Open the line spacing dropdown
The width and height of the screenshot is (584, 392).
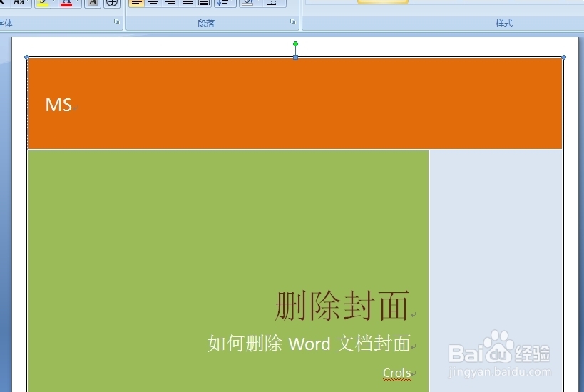click(225, 3)
